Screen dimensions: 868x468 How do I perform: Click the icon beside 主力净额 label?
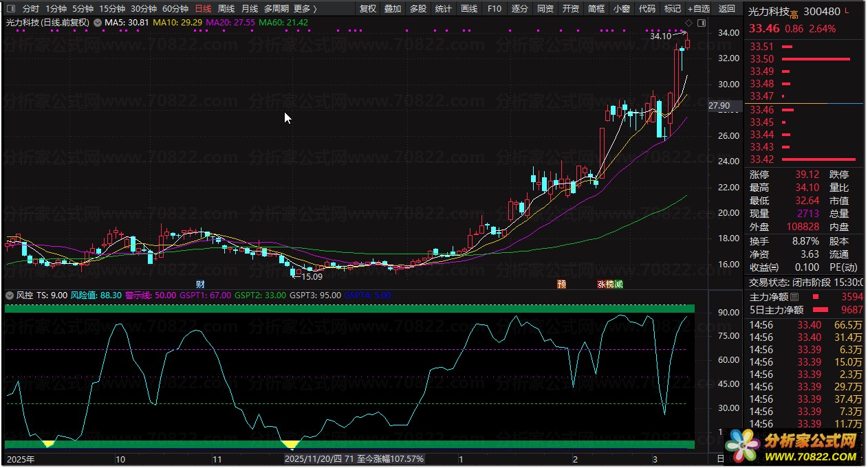coord(794,297)
